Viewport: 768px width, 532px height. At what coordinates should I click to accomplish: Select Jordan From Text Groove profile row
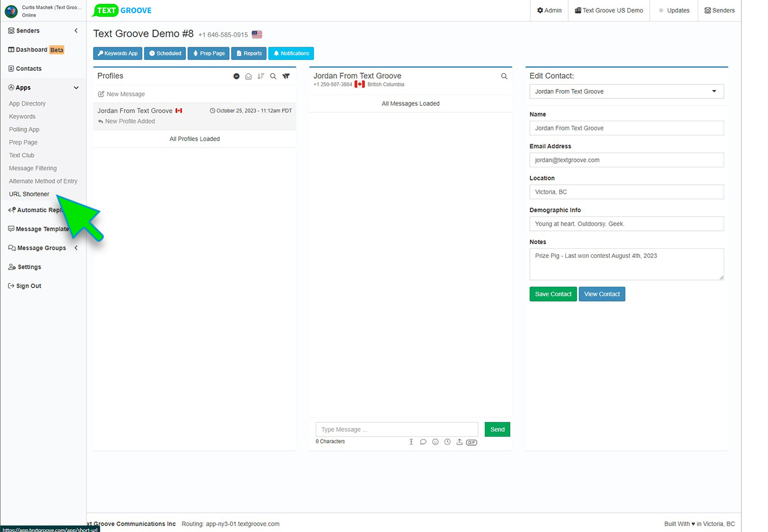(x=194, y=116)
